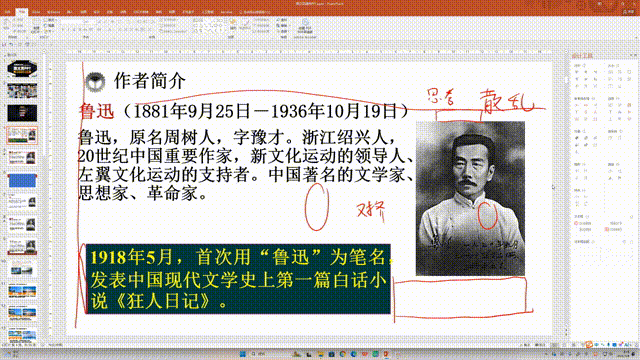This screenshot has height=360, width=640.
Task: Select slide 10 thumbnail in the panel
Action: pos(22,269)
